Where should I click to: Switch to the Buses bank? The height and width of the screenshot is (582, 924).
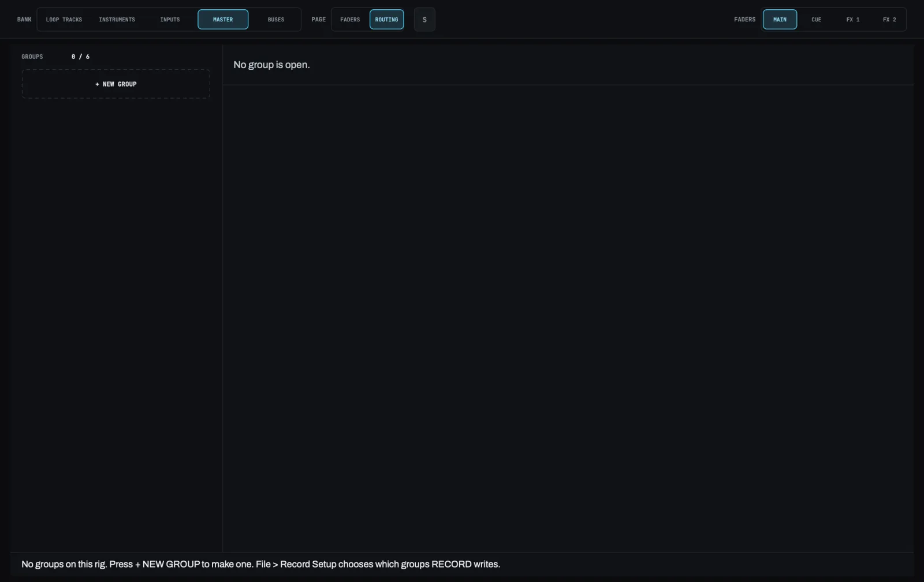(276, 20)
